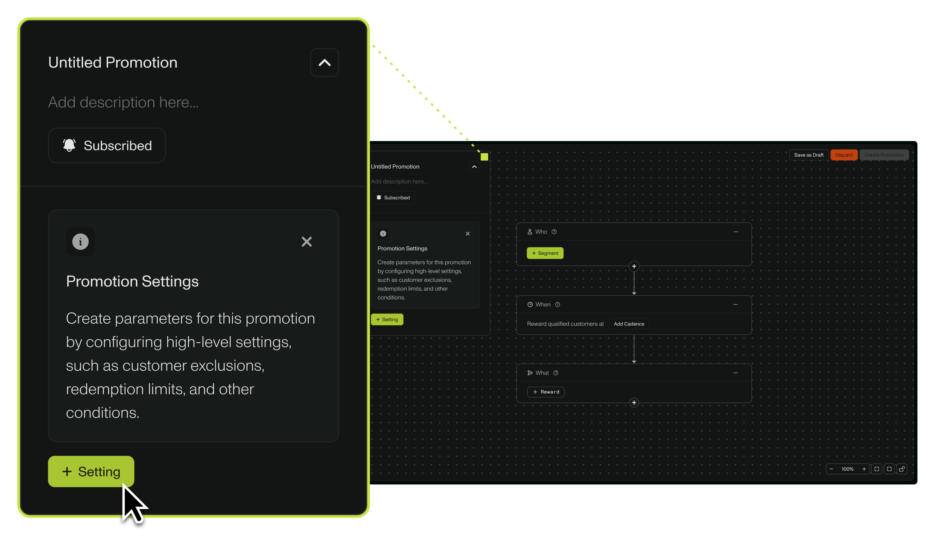Click the help icon beside When
Screen dimensions: 928x560
click(x=557, y=305)
